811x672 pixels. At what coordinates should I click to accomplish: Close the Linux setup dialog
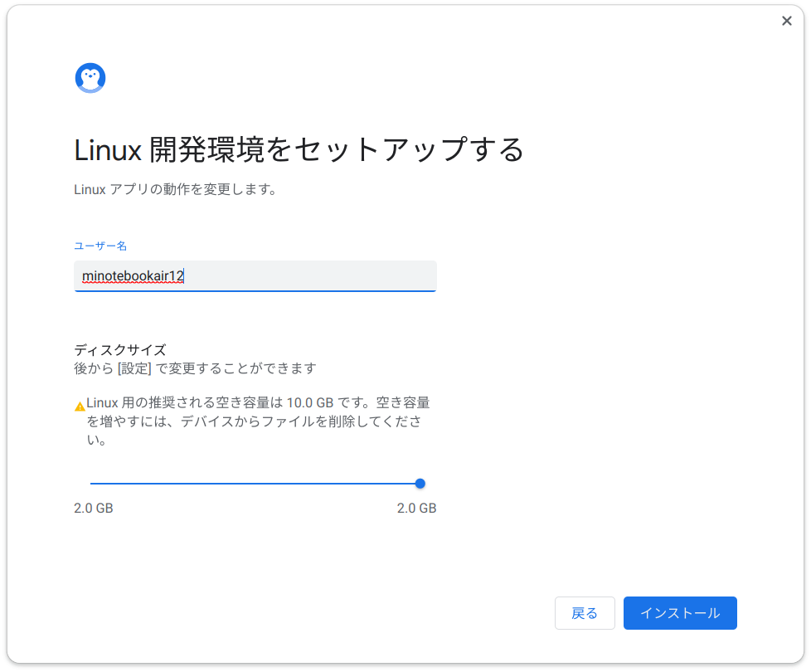pyautogui.click(x=786, y=21)
